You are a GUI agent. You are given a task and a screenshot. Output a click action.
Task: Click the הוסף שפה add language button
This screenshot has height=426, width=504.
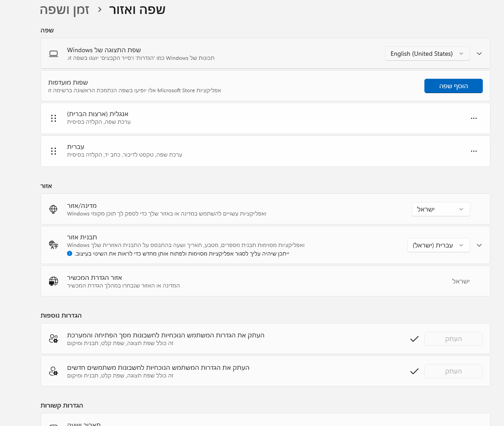pos(453,86)
